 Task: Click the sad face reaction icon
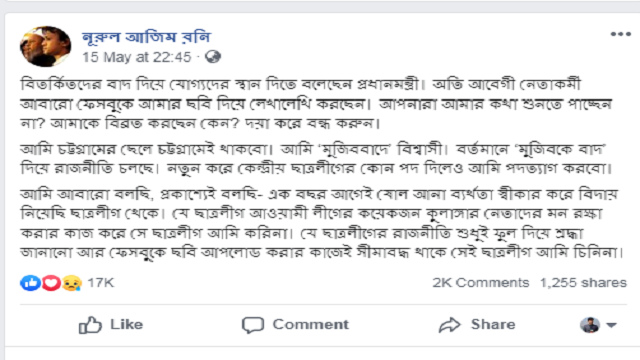(72, 282)
